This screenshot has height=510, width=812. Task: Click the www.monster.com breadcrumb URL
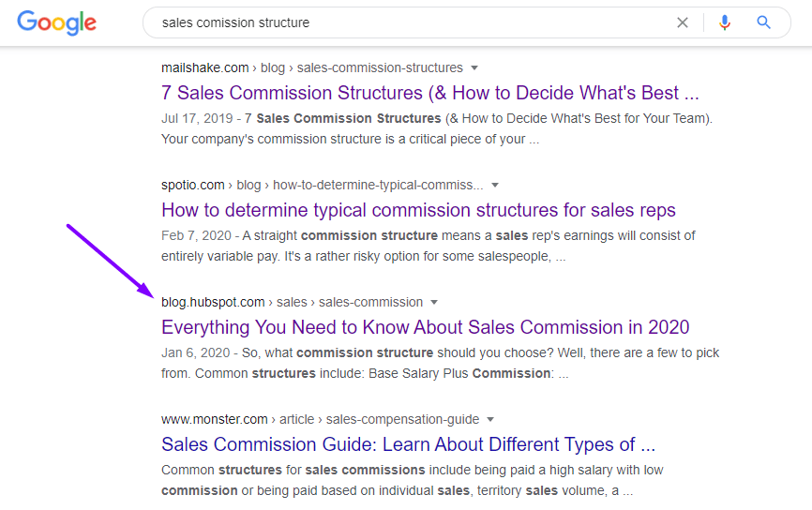pos(320,419)
